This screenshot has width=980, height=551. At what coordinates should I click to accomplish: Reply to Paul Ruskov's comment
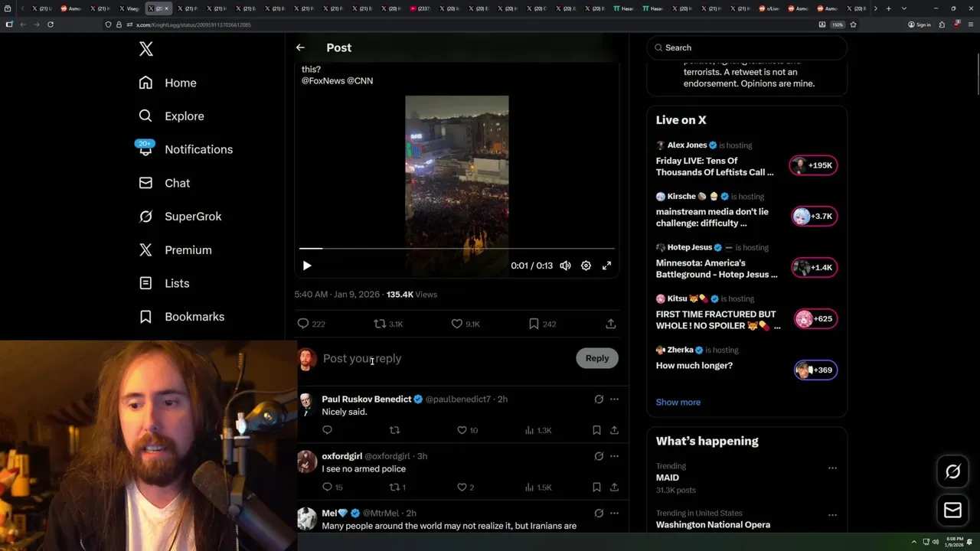click(x=327, y=430)
